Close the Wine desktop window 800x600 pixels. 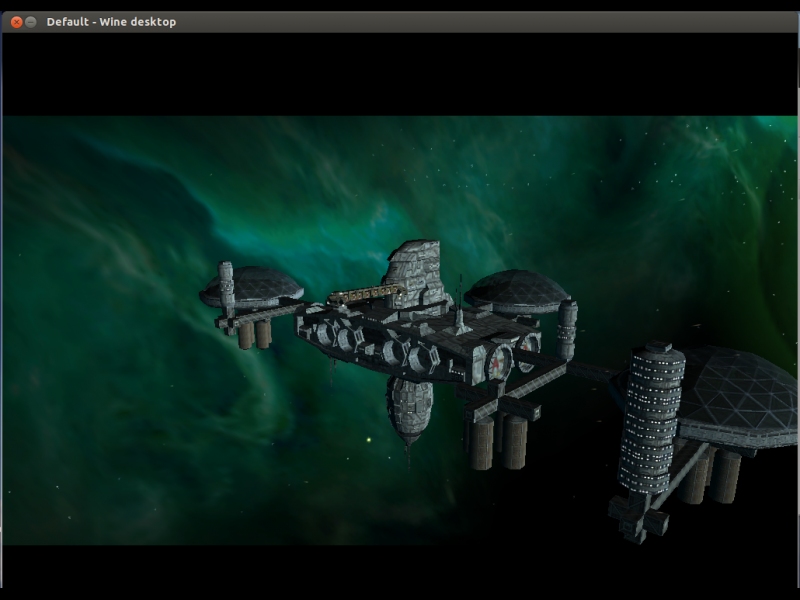tap(16, 22)
